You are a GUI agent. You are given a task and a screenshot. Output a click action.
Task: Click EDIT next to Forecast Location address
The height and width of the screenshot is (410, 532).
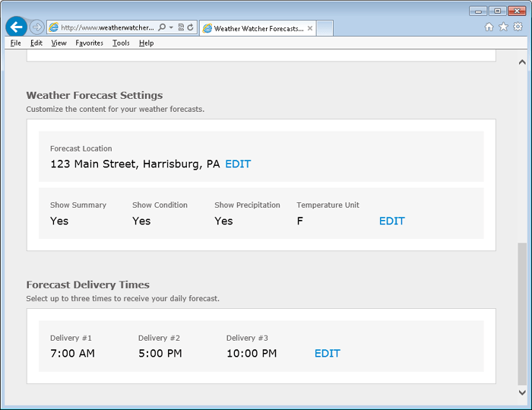[x=238, y=164]
